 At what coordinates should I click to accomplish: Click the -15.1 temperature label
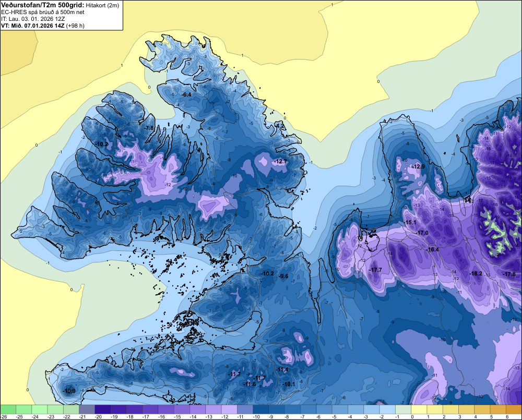click(x=410, y=222)
